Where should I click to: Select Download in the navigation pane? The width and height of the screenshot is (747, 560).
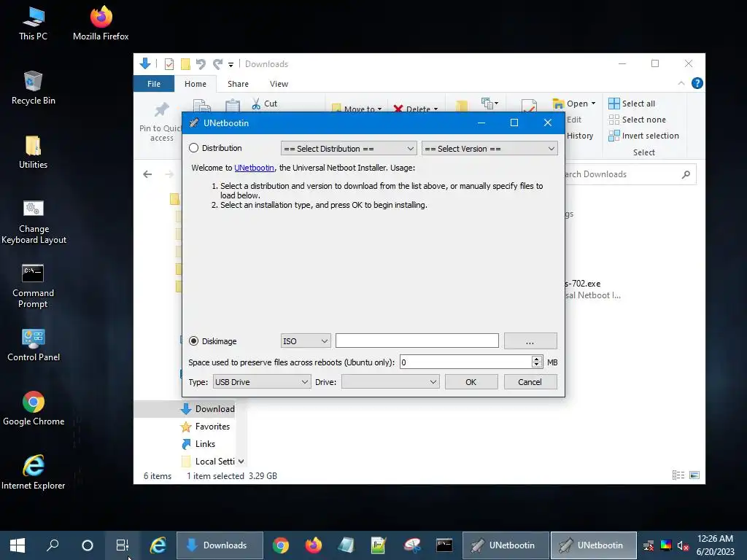(208, 409)
